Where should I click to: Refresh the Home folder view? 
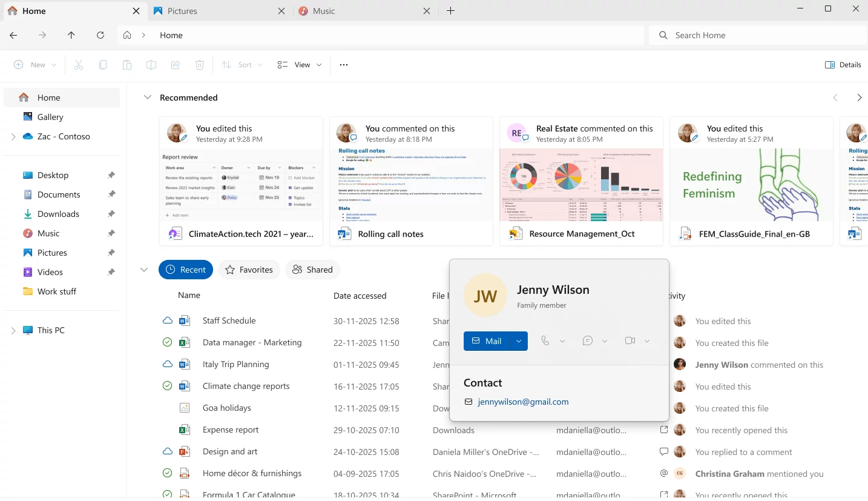tap(100, 35)
